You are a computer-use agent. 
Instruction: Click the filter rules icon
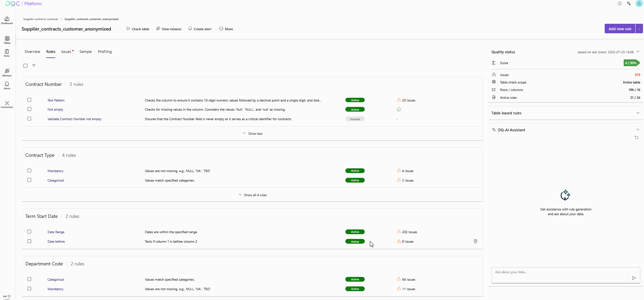pos(34,65)
